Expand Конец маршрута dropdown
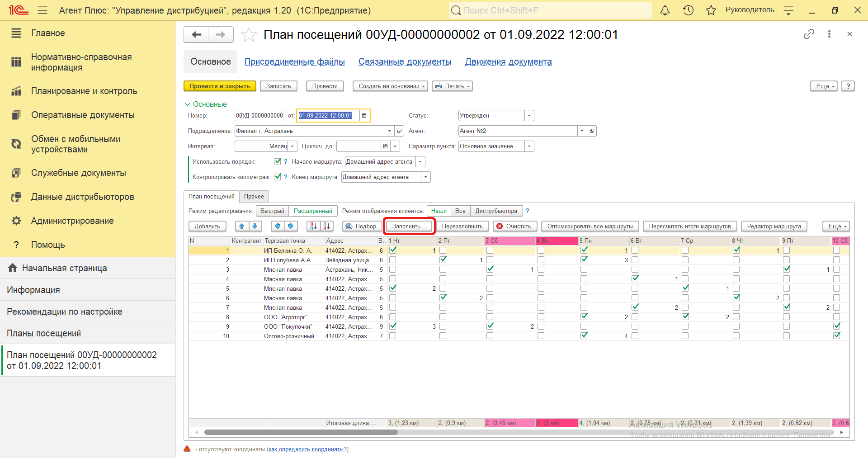868x458 pixels. tap(426, 177)
